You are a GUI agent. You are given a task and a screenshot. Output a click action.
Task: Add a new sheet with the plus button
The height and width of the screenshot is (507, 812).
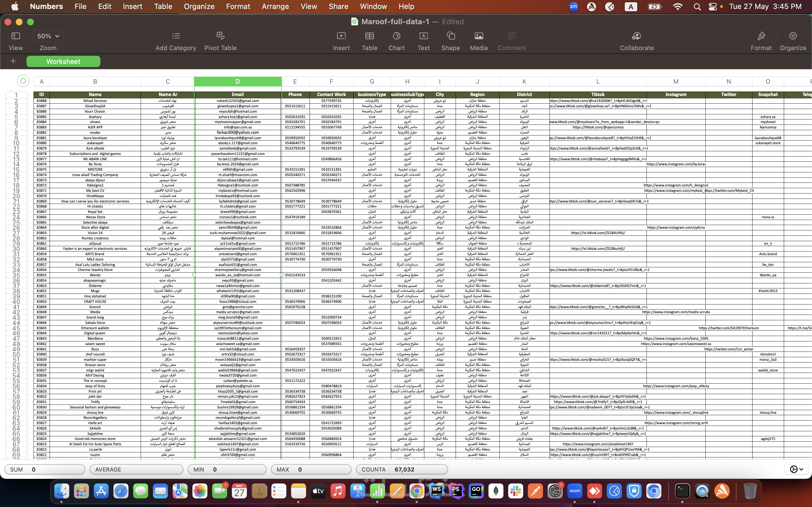pos(13,61)
